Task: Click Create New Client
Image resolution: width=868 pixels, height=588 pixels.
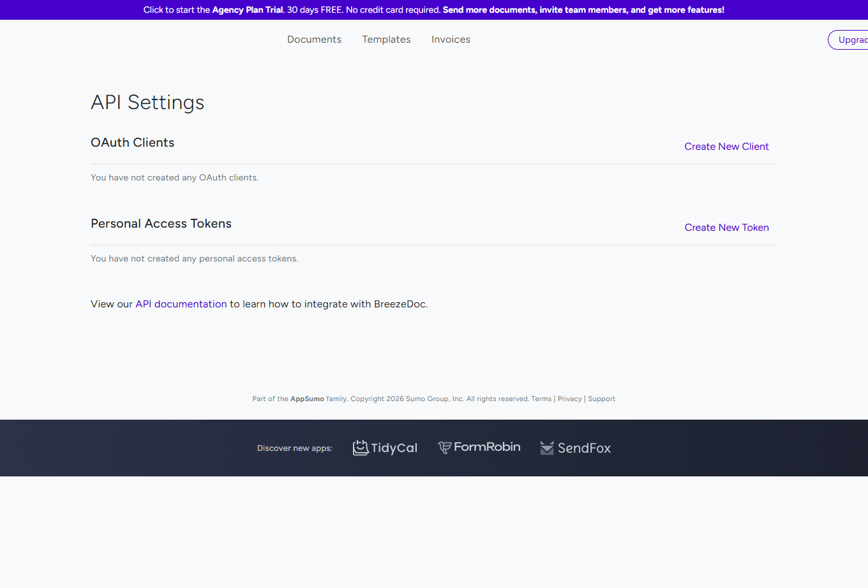Action: coord(726,146)
